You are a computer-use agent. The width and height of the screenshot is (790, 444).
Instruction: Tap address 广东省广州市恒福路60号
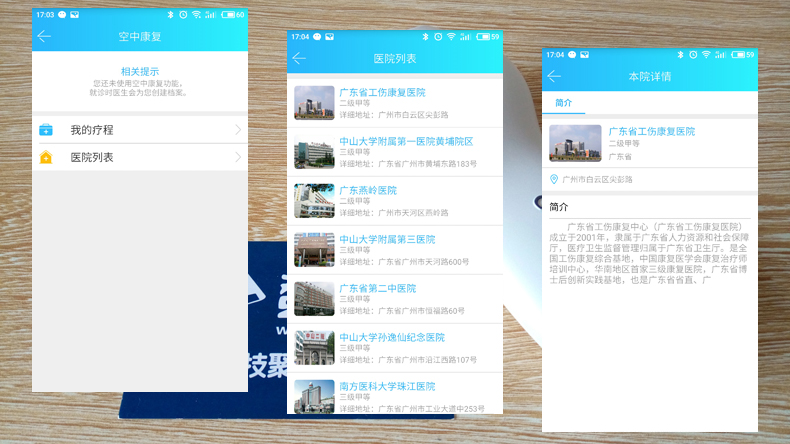click(x=422, y=311)
